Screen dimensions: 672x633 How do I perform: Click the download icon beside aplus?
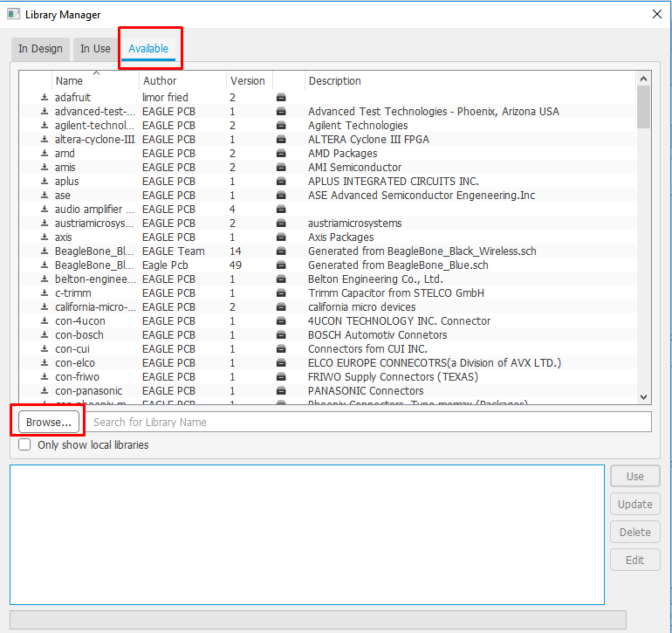pos(45,181)
